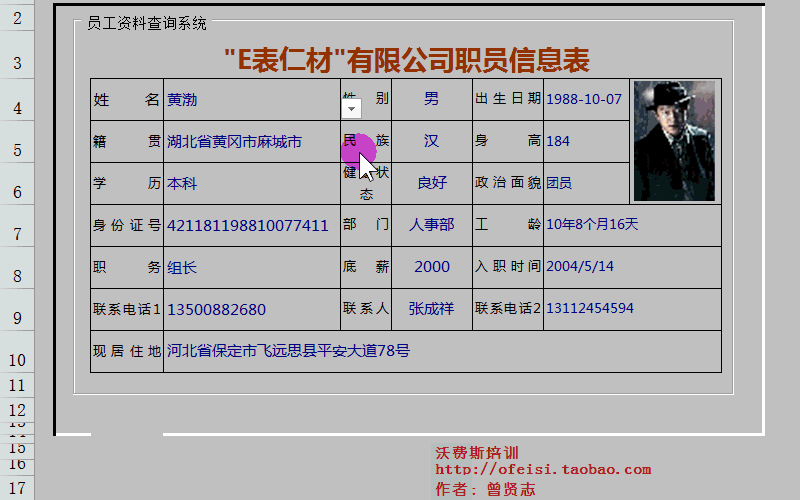Open the name dropdown arrow beside 黄渤
The image size is (800, 500).
(x=351, y=109)
